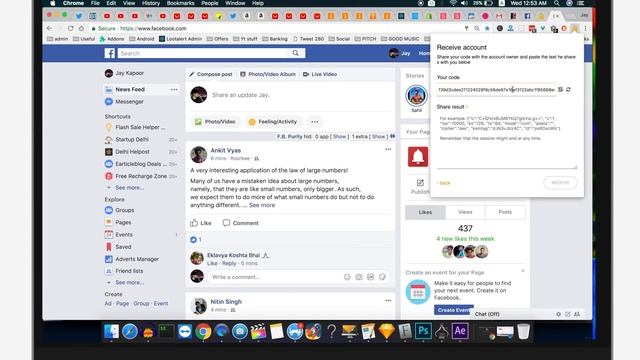Screen dimensions: 640x360
Task: Select the Your code text field
Action: (496, 89)
